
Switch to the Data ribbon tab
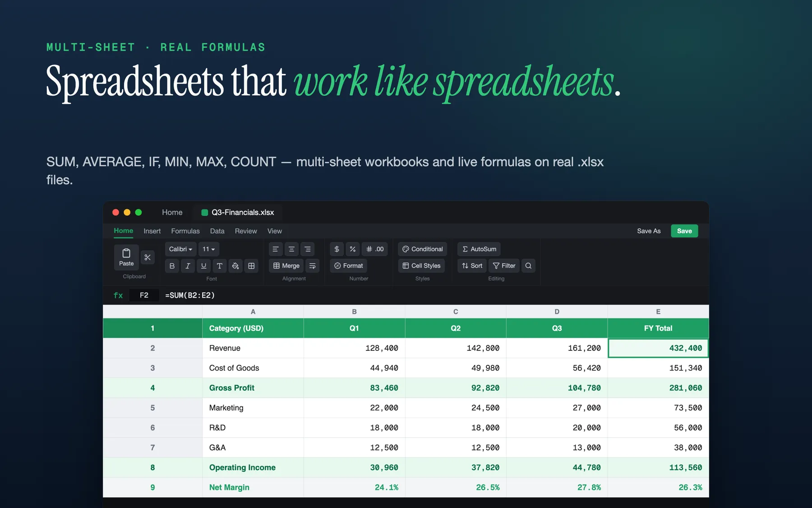217,231
